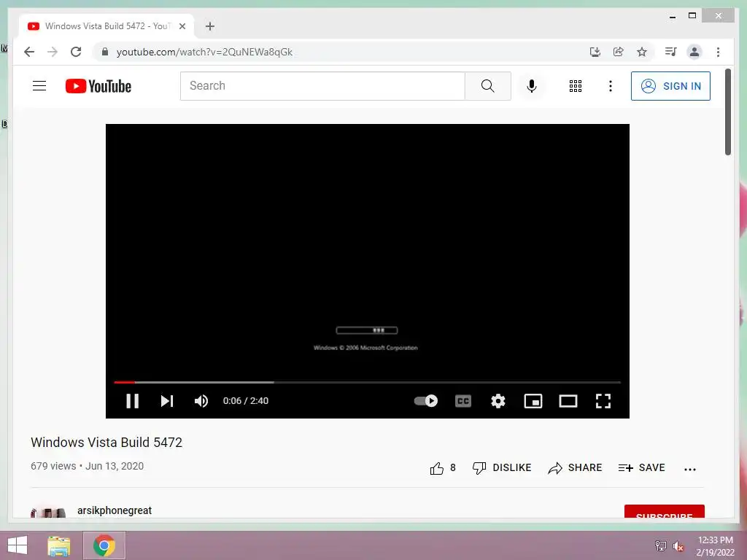This screenshot has width=747, height=560.
Task: Share this page icon in address bar
Action: coord(619,52)
